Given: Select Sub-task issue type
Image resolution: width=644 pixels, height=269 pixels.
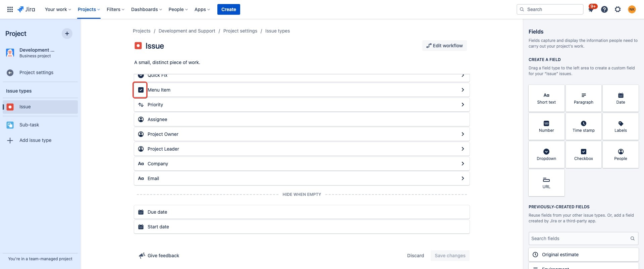Looking at the screenshot, I should tap(40, 125).
